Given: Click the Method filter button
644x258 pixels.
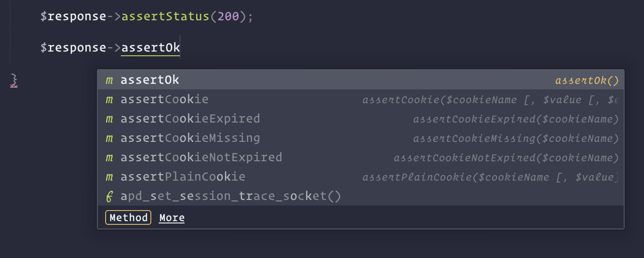Looking at the screenshot, I should tap(128, 217).
